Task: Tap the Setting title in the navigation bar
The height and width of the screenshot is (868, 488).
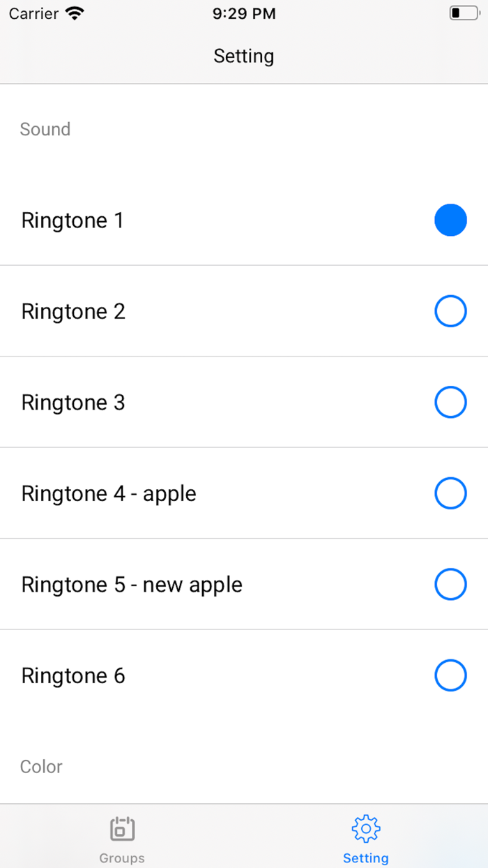Action: 244,56
